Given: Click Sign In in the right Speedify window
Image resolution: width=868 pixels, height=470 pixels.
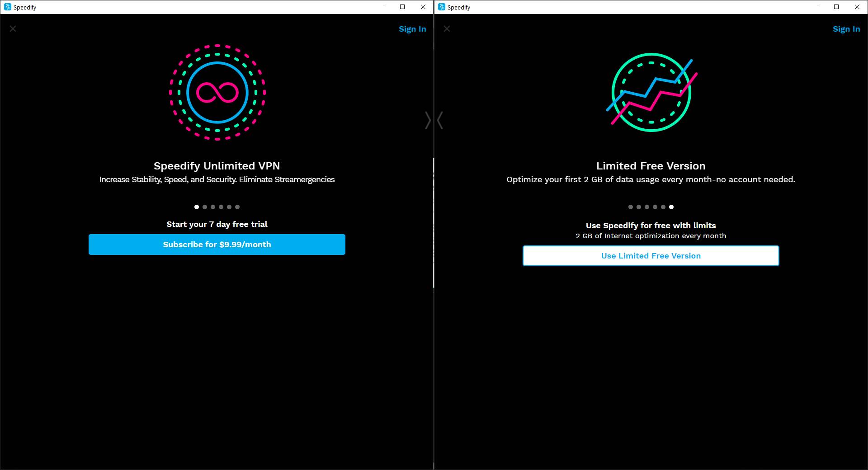Looking at the screenshot, I should [846, 29].
